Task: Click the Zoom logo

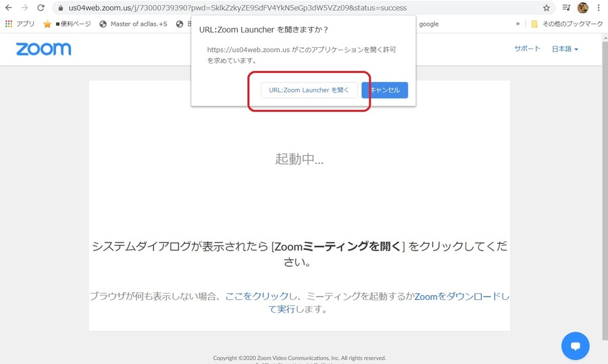Action: [x=43, y=49]
